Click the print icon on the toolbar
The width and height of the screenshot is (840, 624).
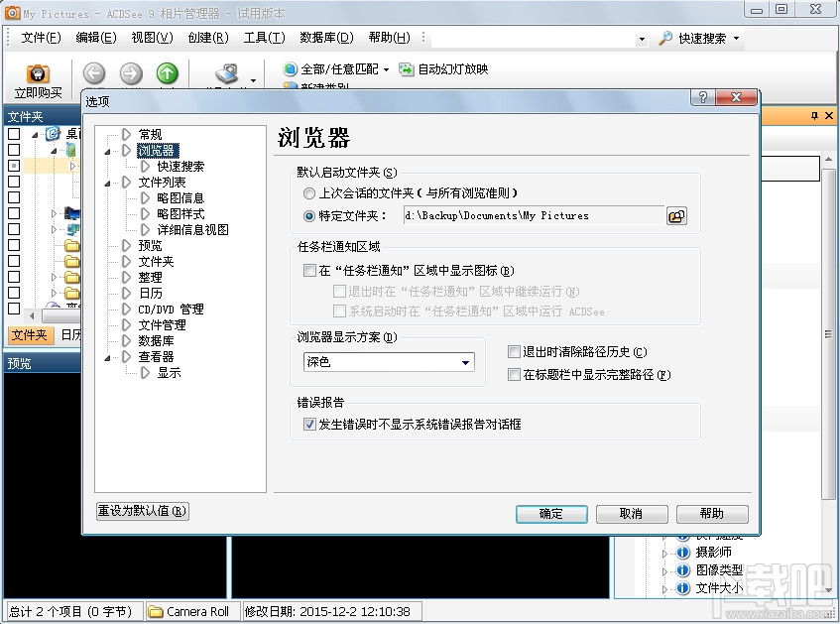point(226,71)
